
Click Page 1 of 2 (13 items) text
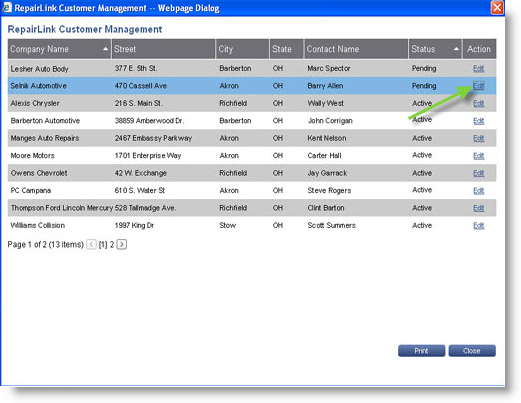click(46, 244)
